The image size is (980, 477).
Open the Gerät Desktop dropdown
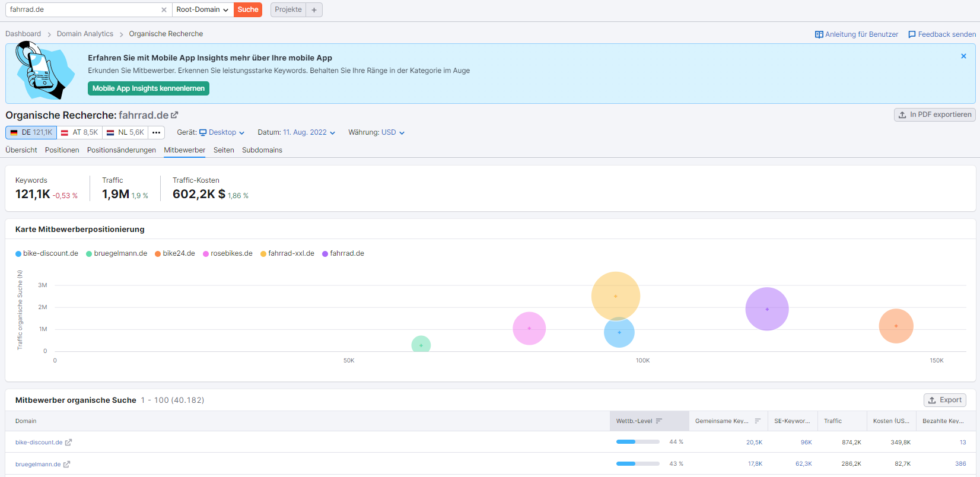[222, 132]
